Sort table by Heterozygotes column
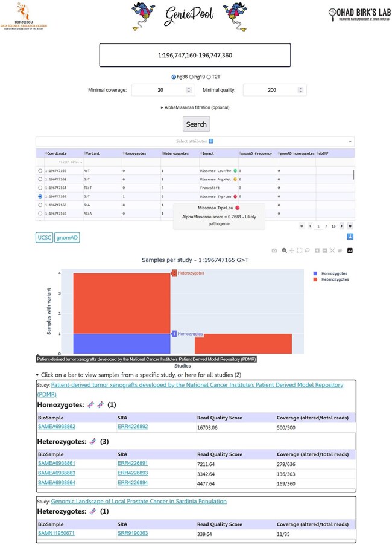This screenshot has height=545, width=392. [162, 153]
